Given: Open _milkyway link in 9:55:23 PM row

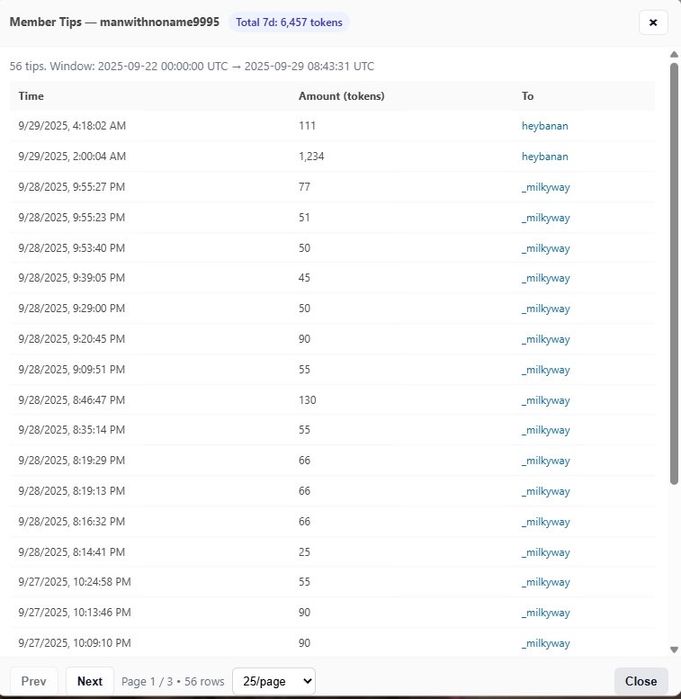Looking at the screenshot, I should coord(546,218).
